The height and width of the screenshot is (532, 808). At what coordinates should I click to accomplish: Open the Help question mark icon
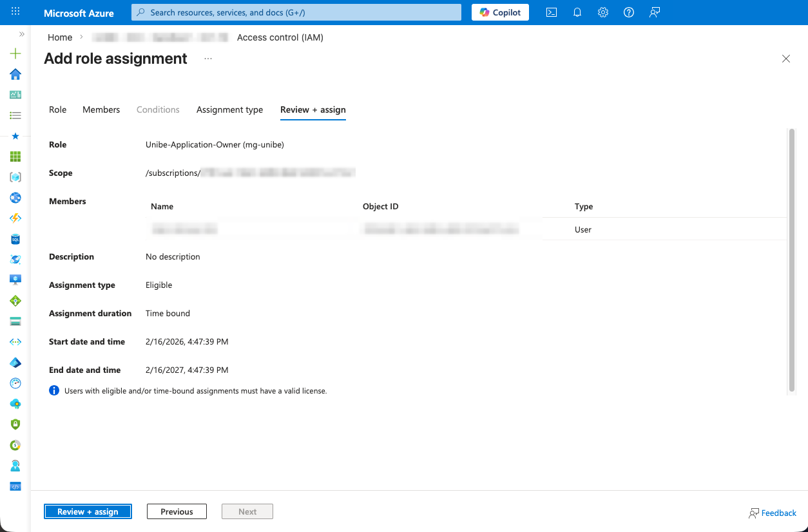(629, 12)
